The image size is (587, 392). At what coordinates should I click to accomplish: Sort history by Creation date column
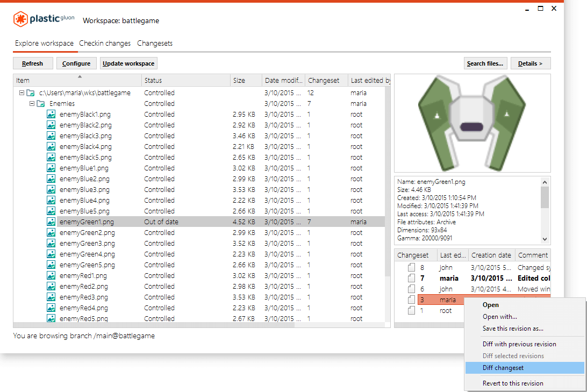click(491, 255)
